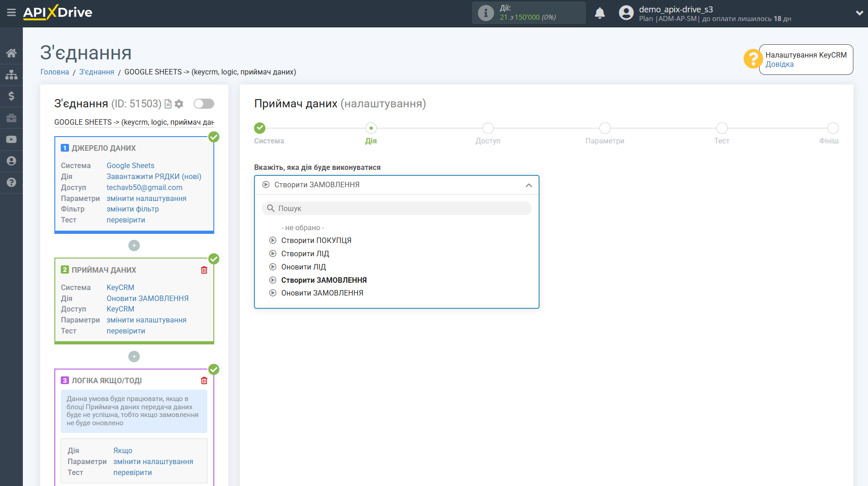Click змінити налаштування in Джерело даних
Viewport: 868px width, 486px height.
(x=146, y=198)
